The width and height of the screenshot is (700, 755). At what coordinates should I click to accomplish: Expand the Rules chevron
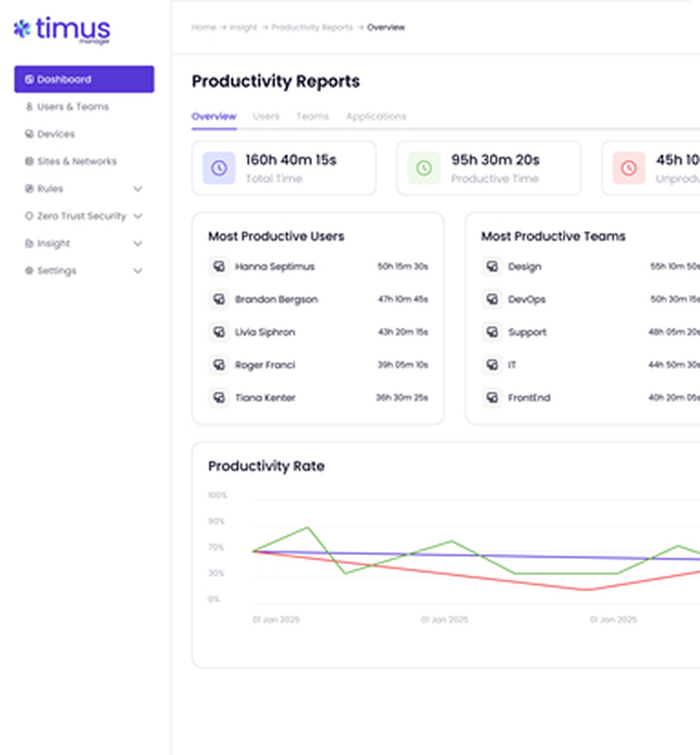pyautogui.click(x=138, y=188)
